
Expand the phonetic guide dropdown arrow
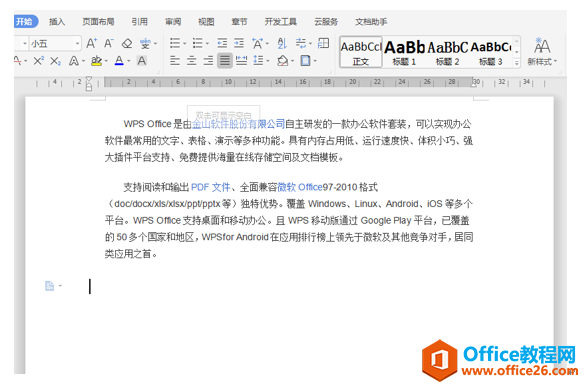pos(155,44)
